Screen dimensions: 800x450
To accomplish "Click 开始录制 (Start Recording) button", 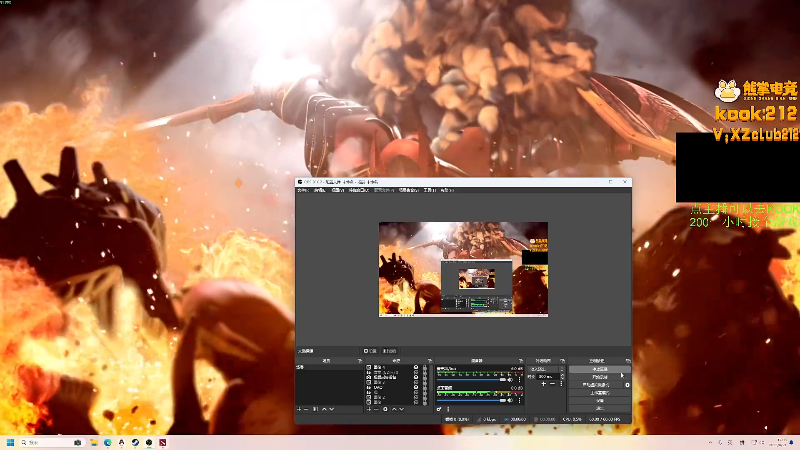I will (600, 377).
